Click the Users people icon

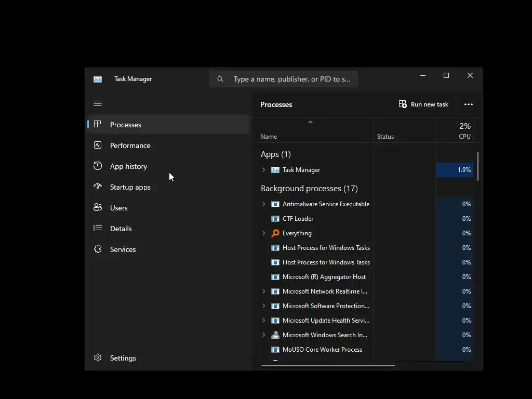click(x=98, y=208)
